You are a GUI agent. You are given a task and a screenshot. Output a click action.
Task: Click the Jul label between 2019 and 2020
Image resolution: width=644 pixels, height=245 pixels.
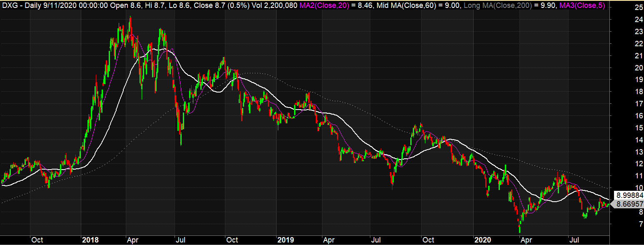tap(377, 240)
